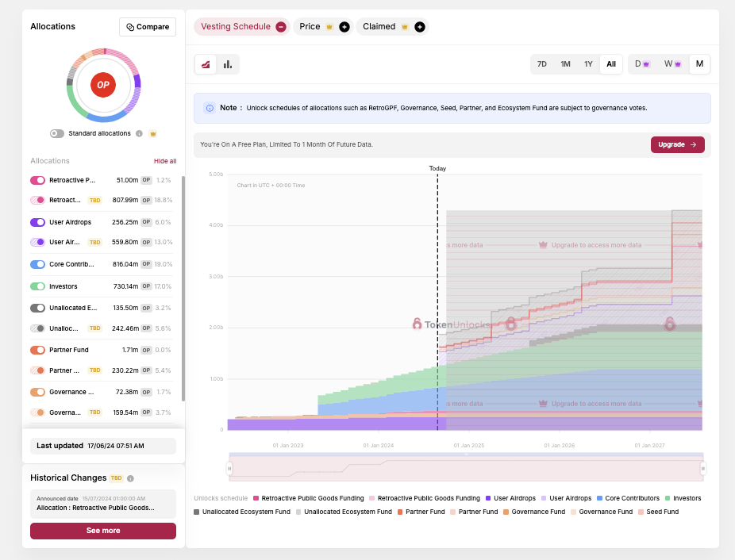Click the right handle of the range slider
Viewport: 735px width, 560px height.
click(x=703, y=468)
